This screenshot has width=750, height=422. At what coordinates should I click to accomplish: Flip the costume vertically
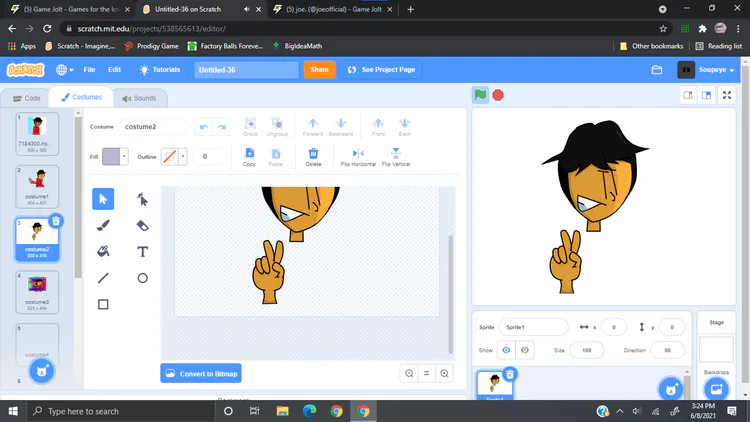point(396,157)
